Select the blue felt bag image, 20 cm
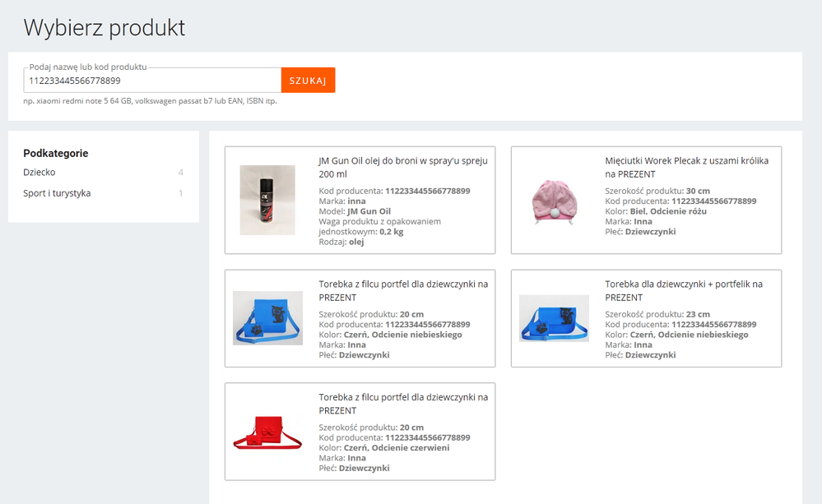Image resolution: width=822 pixels, height=504 pixels. point(267,318)
